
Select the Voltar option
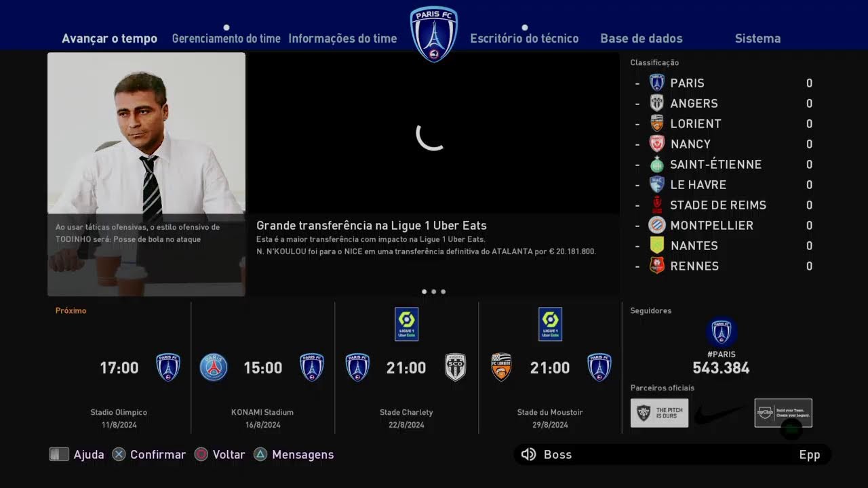[229, 455]
